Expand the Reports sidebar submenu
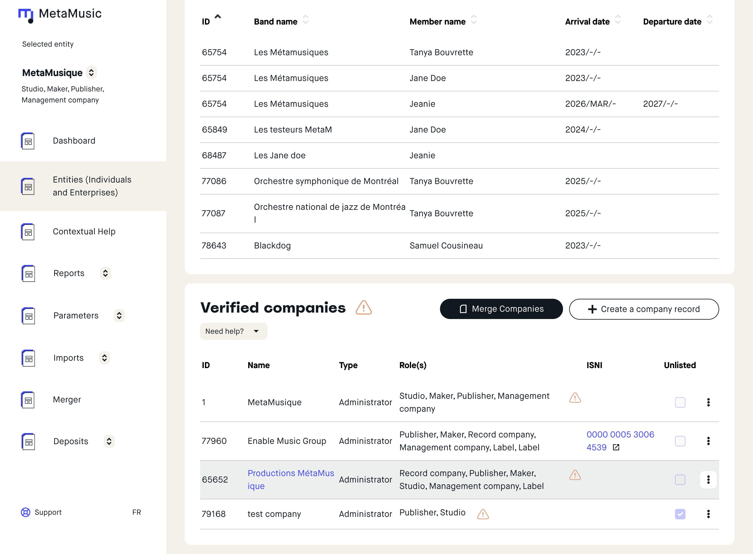Image resolution: width=756 pixels, height=554 pixels. (x=105, y=273)
